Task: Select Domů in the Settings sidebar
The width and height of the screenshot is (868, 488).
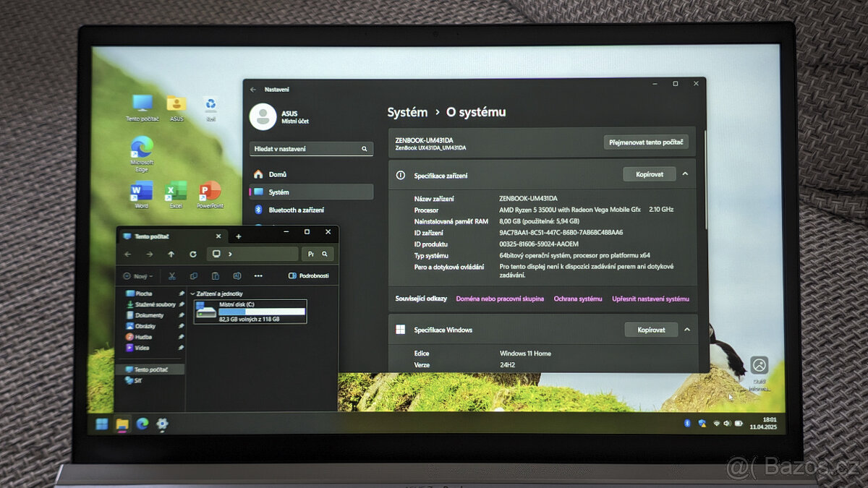Action: pyautogui.click(x=278, y=174)
